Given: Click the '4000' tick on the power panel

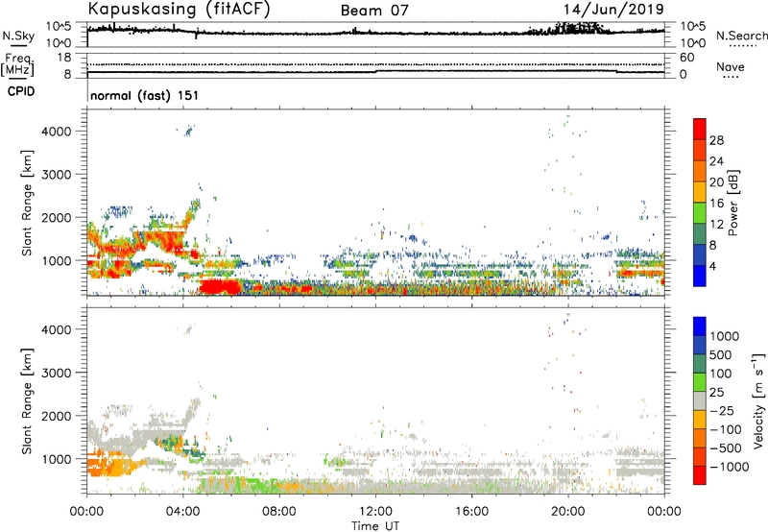Looking at the screenshot, I should coord(57,132).
